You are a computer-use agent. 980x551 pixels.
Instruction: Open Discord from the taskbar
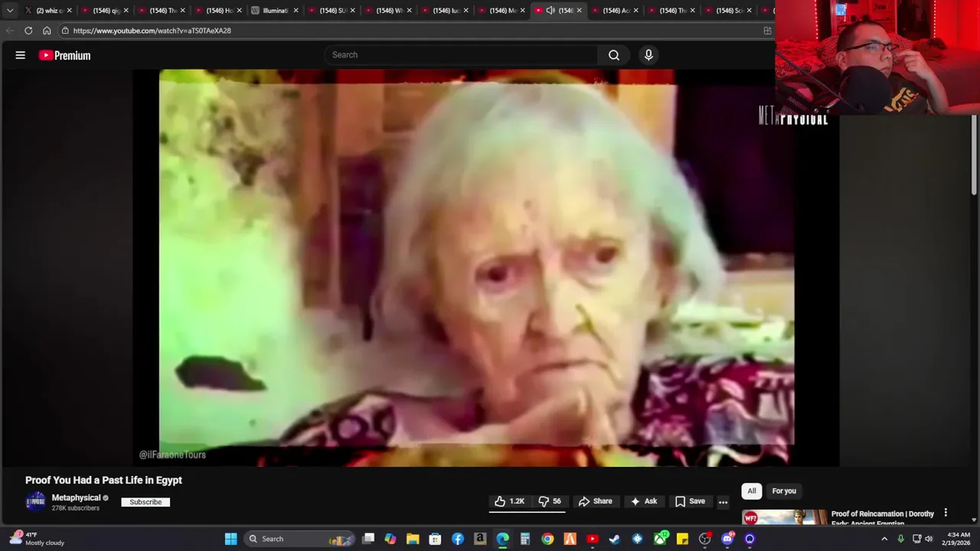[x=727, y=539]
